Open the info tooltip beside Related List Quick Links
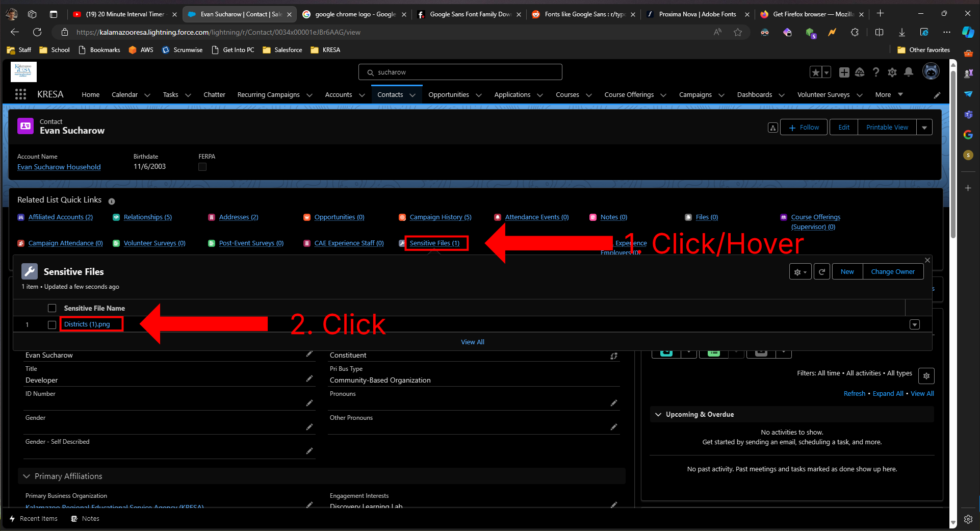This screenshot has width=980, height=531. point(112,201)
